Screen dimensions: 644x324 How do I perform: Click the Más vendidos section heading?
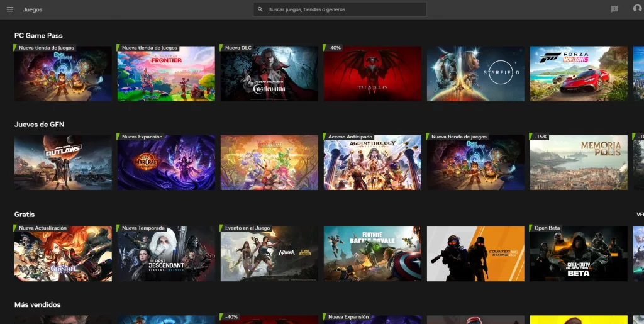coord(37,304)
